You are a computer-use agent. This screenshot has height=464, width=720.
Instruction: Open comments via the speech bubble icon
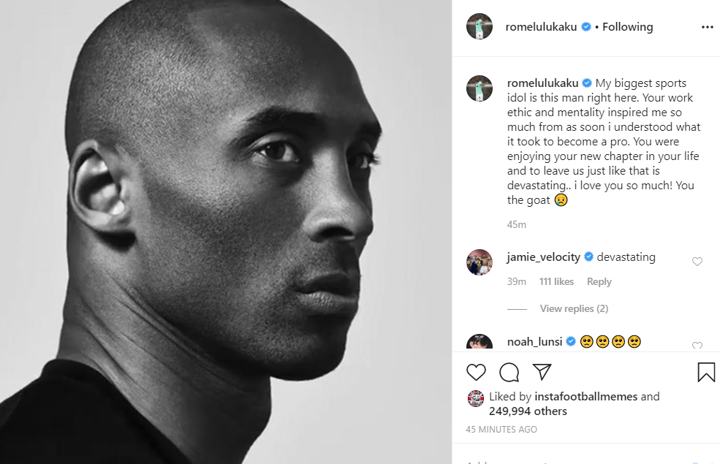pyautogui.click(x=509, y=372)
